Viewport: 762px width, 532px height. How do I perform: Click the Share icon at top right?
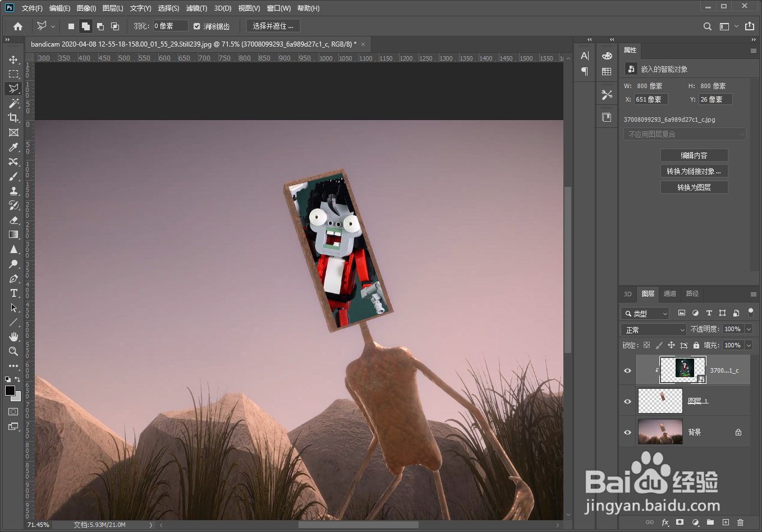point(750,26)
